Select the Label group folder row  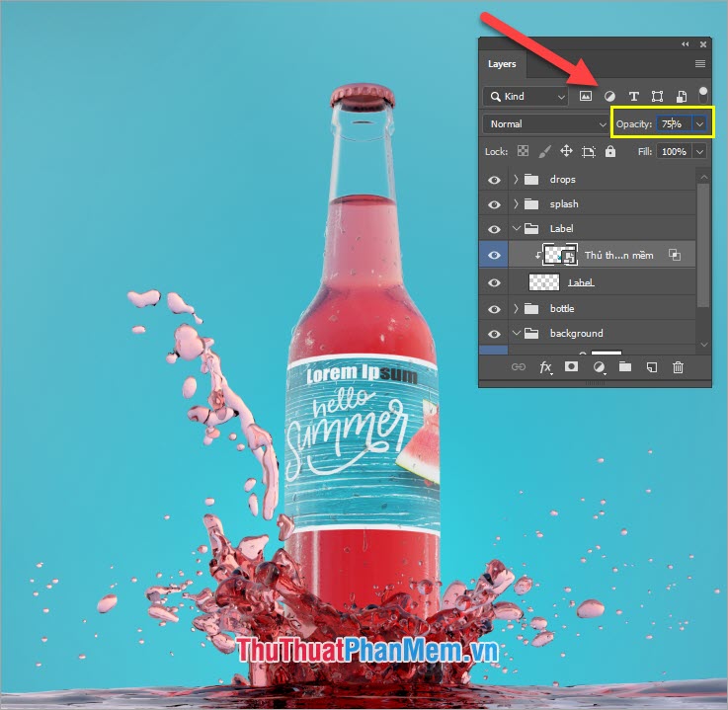[x=602, y=228]
